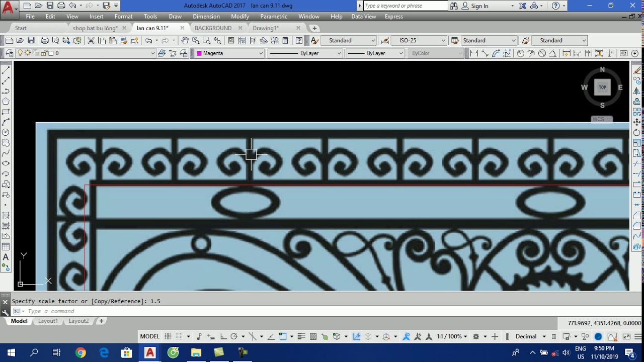The height and width of the screenshot is (362, 644).
Task: Click the Undo arrow in Standard toolbar
Action: click(x=148, y=41)
